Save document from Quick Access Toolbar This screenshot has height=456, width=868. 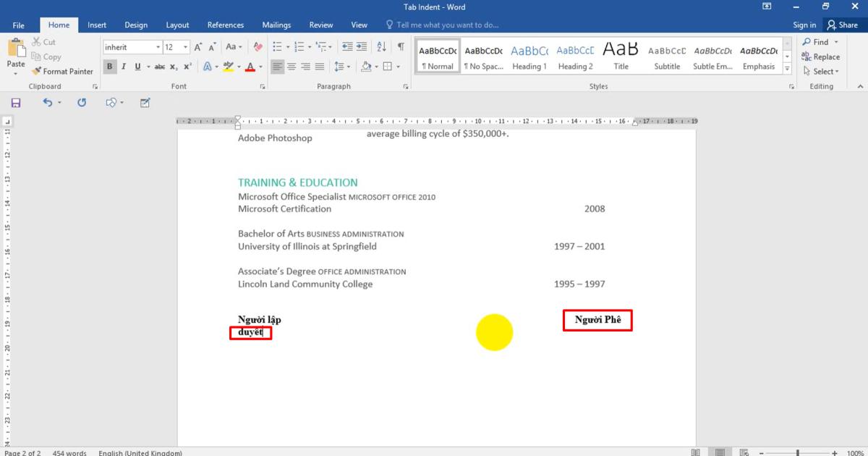coord(16,103)
